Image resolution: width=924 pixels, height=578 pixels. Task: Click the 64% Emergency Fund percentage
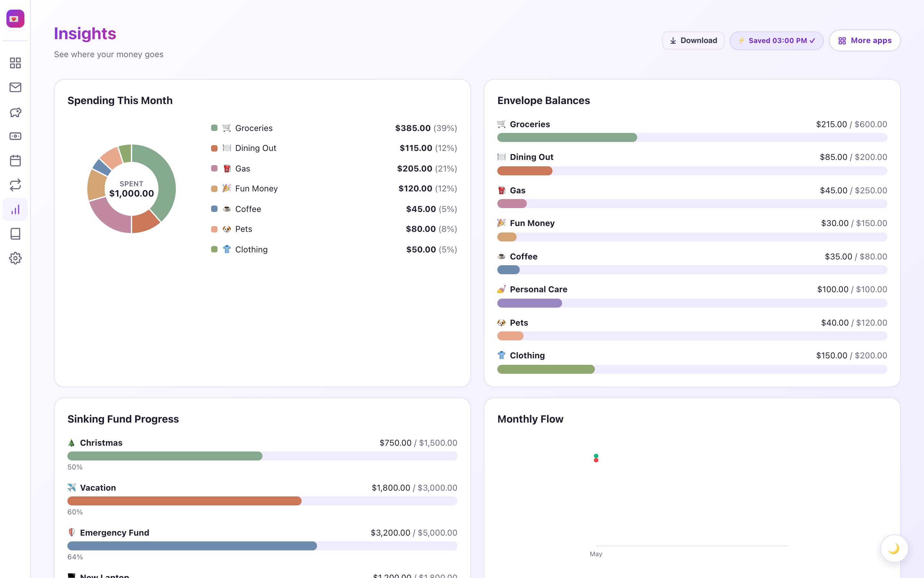pyautogui.click(x=75, y=557)
